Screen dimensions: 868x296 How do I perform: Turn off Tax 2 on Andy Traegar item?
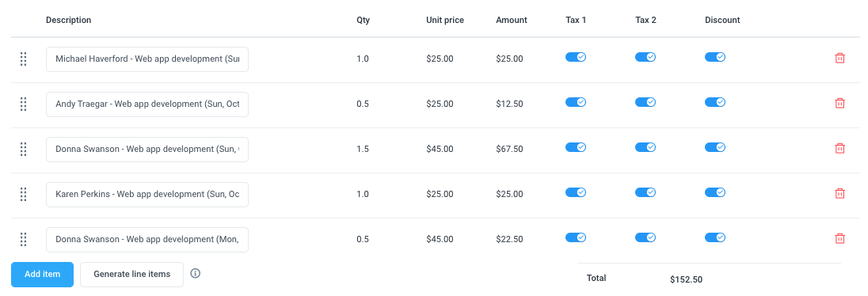tap(645, 102)
